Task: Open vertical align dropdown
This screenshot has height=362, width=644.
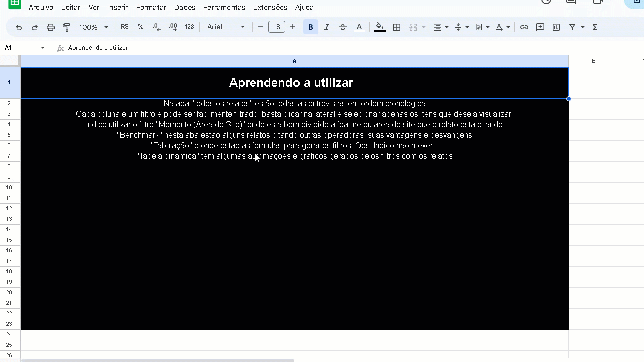Action: (x=462, y=27)
